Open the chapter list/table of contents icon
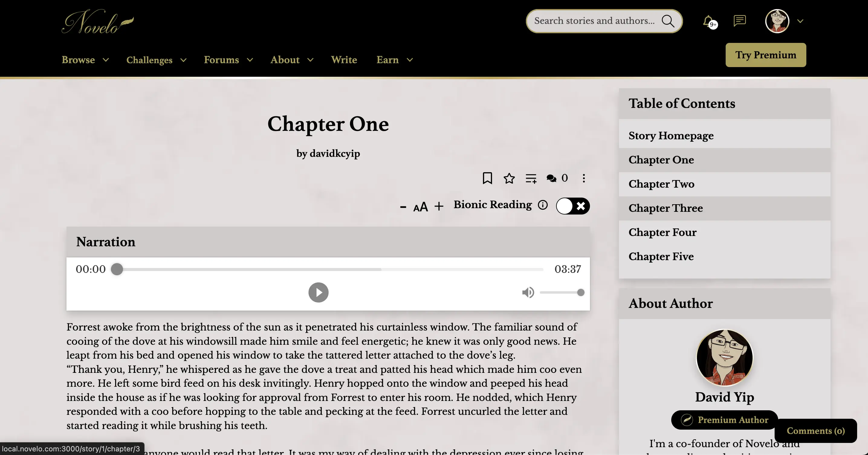 (529, 177)
